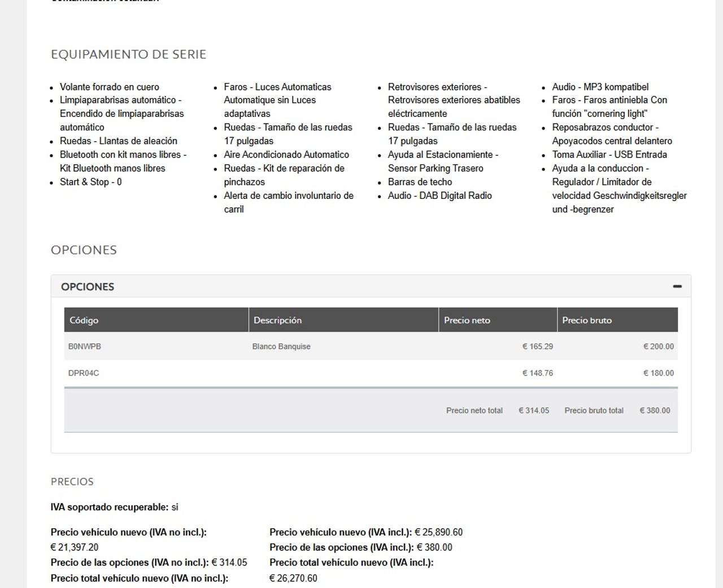Select option code B0NWPB
Viewport: 723px width, 588px height.
coord(85,347)
